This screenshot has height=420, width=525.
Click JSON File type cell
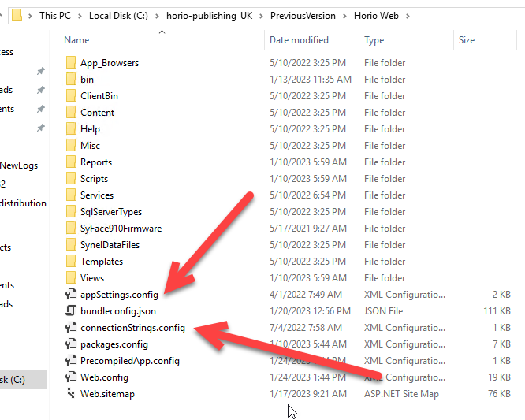click(x=383, y=311)
